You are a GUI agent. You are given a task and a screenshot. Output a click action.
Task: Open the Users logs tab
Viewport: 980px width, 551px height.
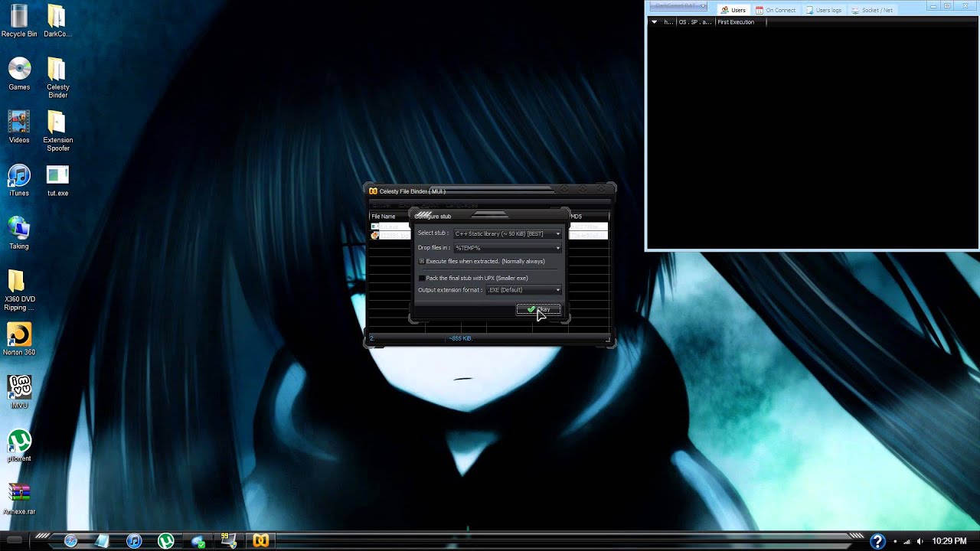click(x=823, y=10)
